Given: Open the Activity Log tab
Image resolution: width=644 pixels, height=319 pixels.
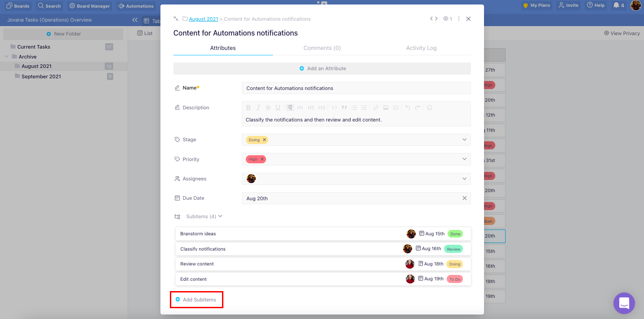Looking at the screenshot, I should pyautogui.click(x=421, y=48).
